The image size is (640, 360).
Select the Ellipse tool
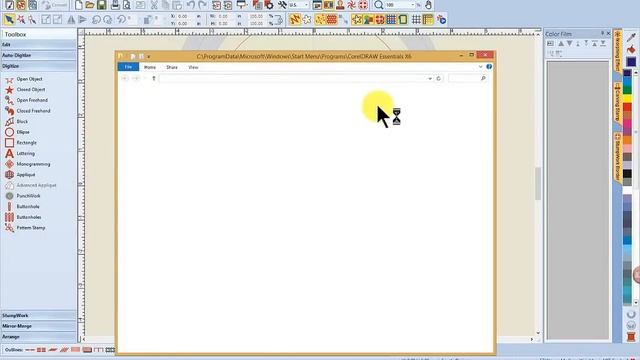coord(17,132)
